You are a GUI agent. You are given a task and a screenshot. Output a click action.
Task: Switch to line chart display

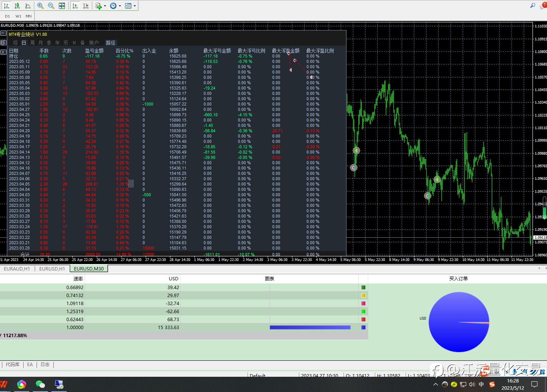(28, 6)
